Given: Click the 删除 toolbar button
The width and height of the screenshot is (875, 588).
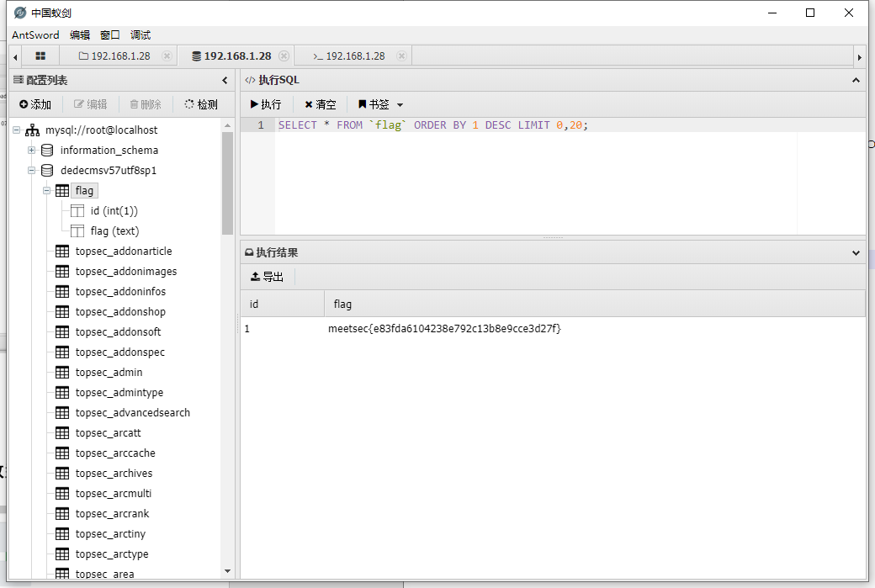Looking at the screenshot, I should (146, 104).
